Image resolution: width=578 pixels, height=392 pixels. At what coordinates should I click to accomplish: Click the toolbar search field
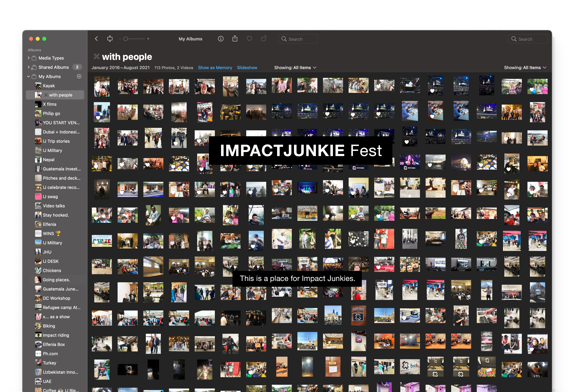[x=298, y=39]
